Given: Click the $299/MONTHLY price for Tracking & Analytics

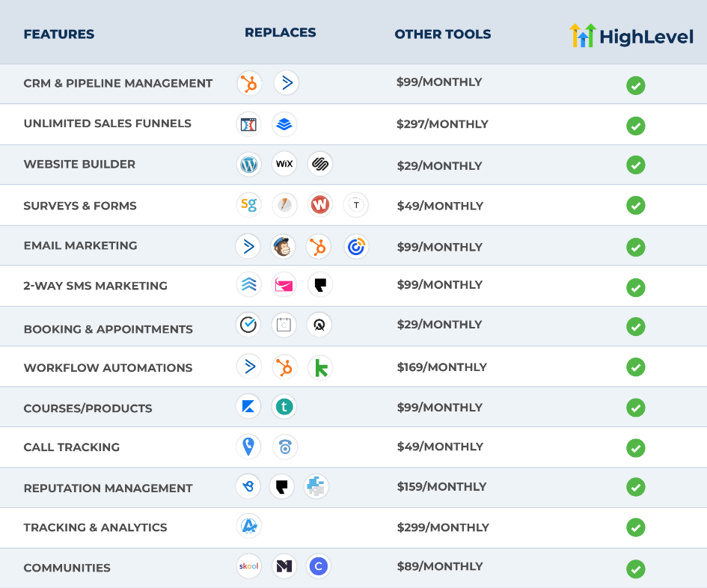Looking at the screenshot, I should (442, 527).
